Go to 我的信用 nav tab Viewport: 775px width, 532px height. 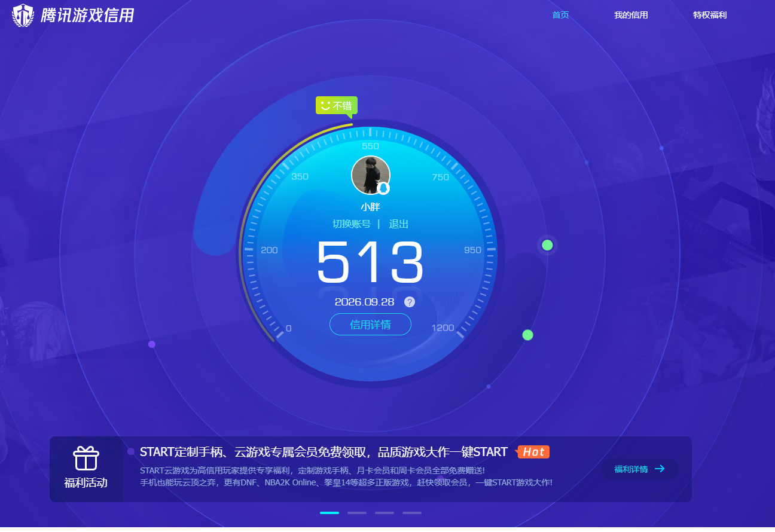tap(631, 16)
